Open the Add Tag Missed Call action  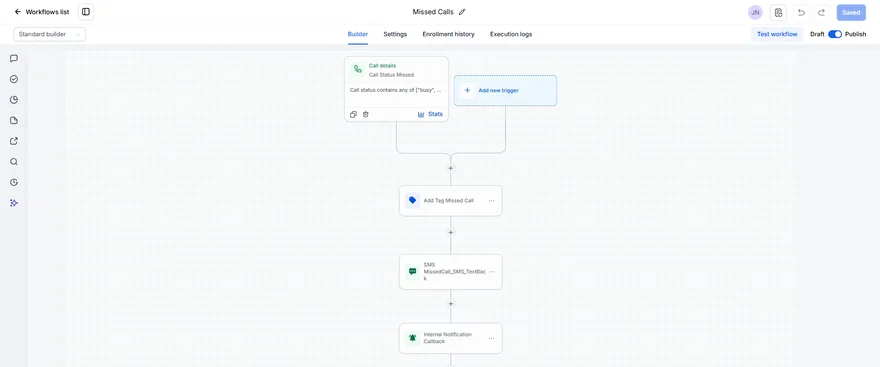451,200
